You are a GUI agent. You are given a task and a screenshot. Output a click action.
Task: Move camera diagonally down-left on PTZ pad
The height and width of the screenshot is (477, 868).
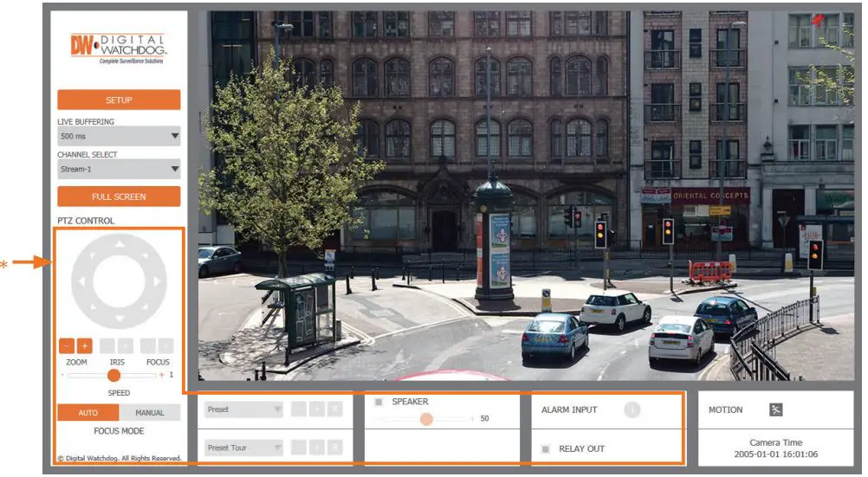[x=93, y=307]
